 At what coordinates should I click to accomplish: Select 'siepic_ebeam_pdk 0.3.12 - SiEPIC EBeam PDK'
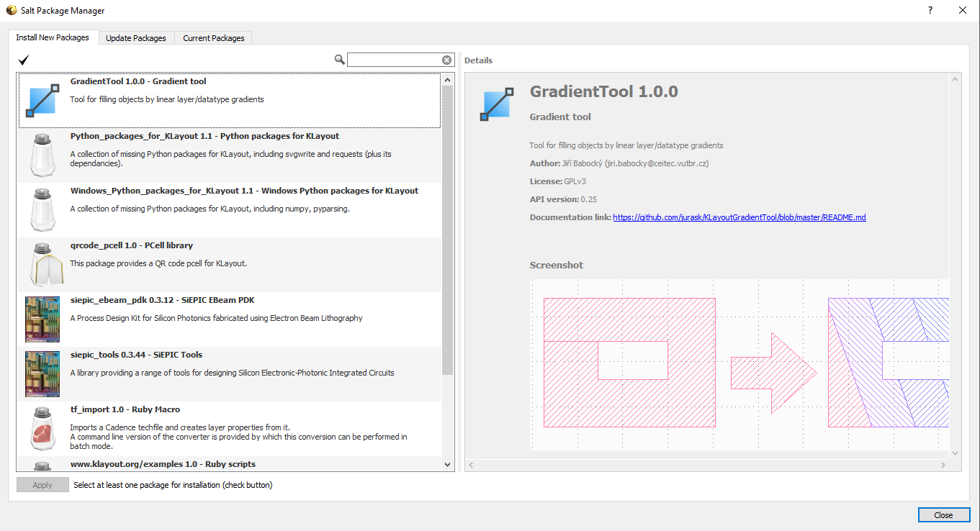click(229, 319)
